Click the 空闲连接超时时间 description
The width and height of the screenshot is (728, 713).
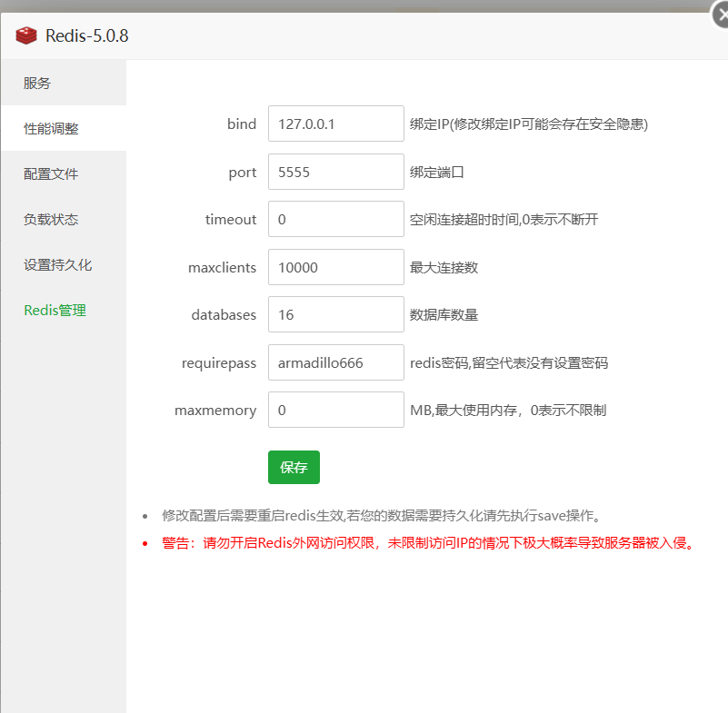pyautogui.click(x=504, y=220)
